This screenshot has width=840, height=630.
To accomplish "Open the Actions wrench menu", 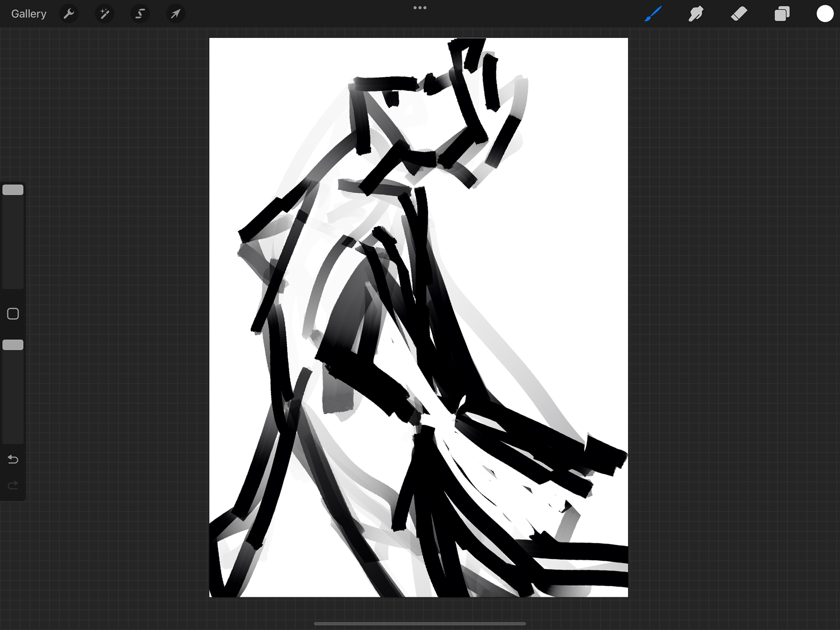I will coord(69,14).
